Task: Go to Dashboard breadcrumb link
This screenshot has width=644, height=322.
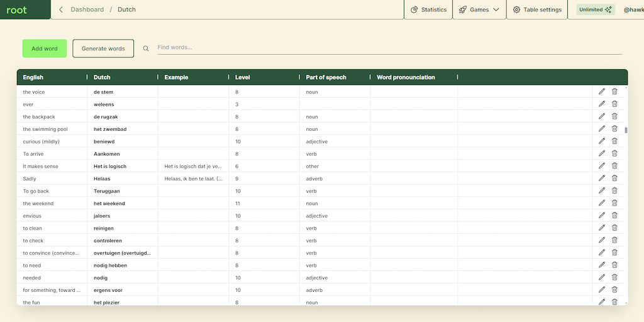Action: coord(87,9)
